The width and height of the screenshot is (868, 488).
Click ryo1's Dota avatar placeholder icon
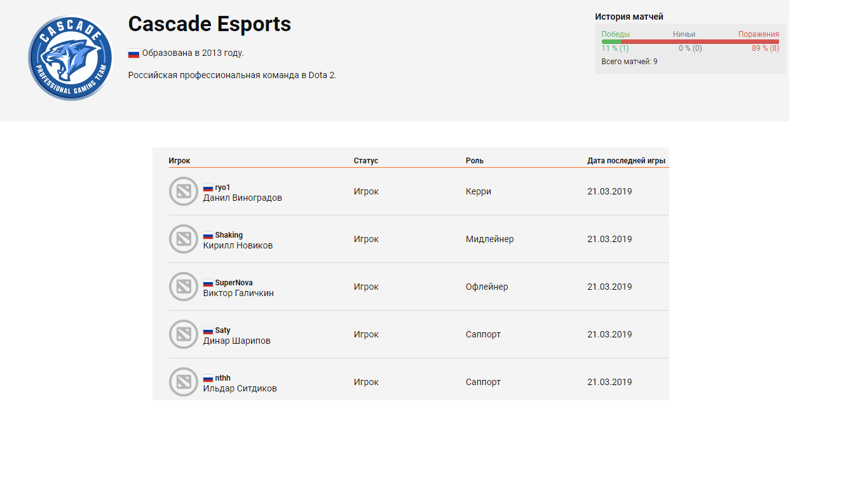(x=184, y=191)
